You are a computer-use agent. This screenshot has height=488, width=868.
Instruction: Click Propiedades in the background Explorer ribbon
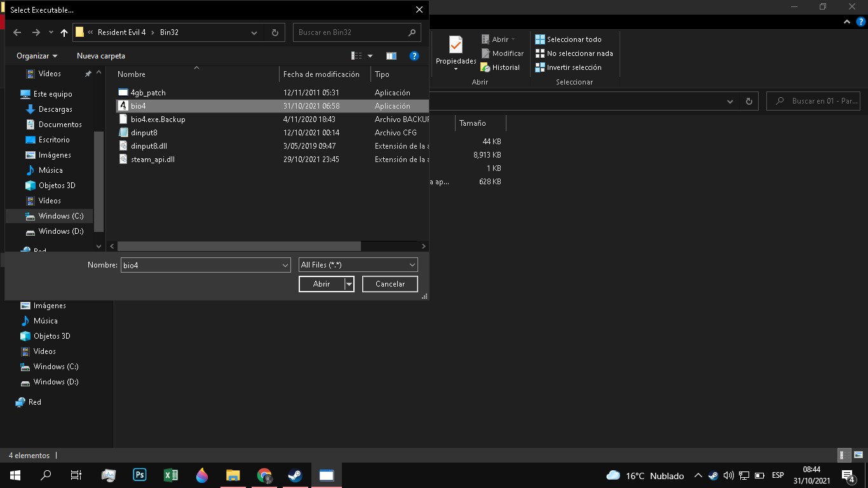coord(456,53)
